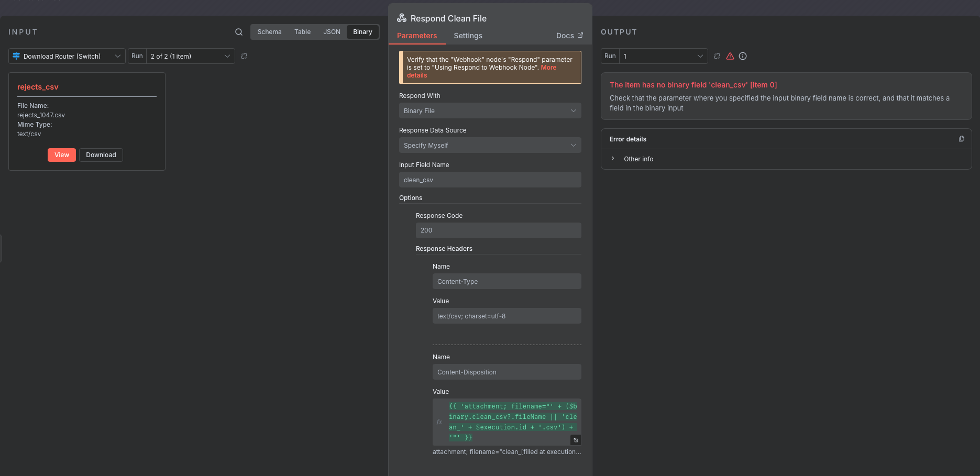Viewport: 980px width, 476px height.
Task: Click the View button for rejects_csv
Action: [62, 155]
